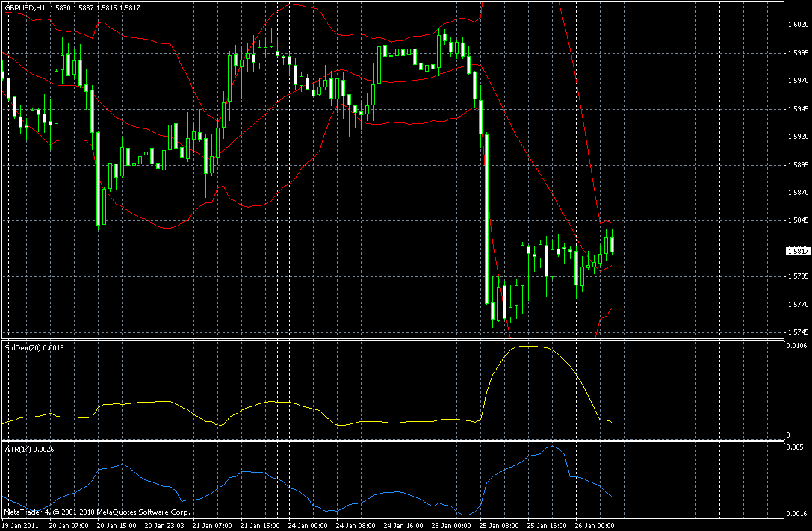Click the current price marker 1.5817
This screenshot has height=531, width=812.
pos(798,252)
